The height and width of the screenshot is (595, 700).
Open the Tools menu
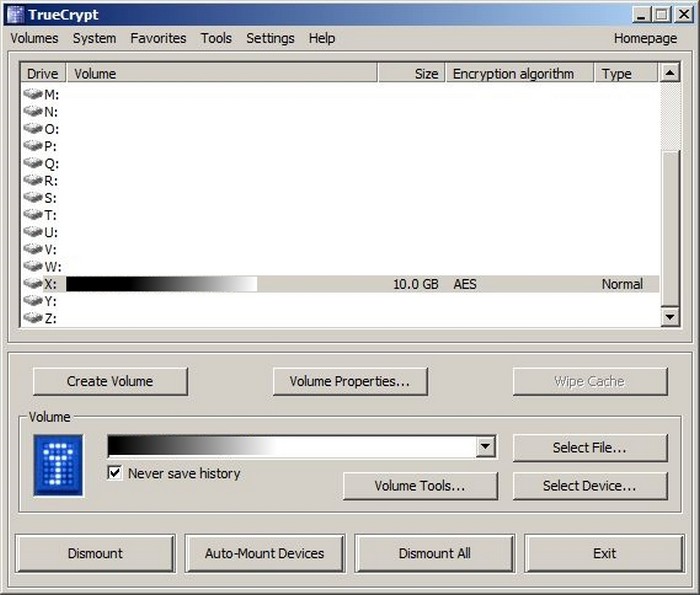coord(215,38)
